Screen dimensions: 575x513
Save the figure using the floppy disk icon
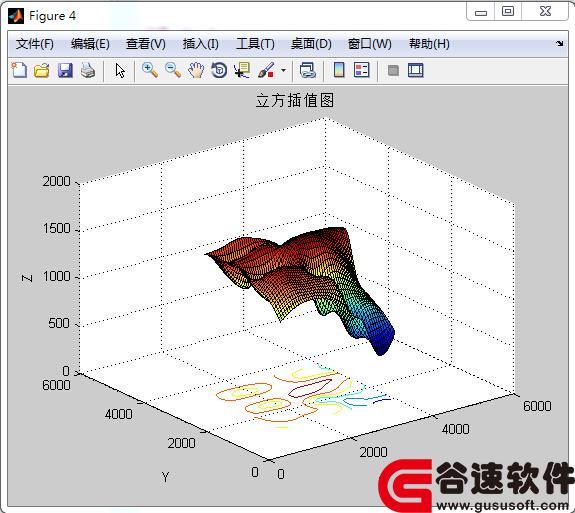click(x=65, y=70)
